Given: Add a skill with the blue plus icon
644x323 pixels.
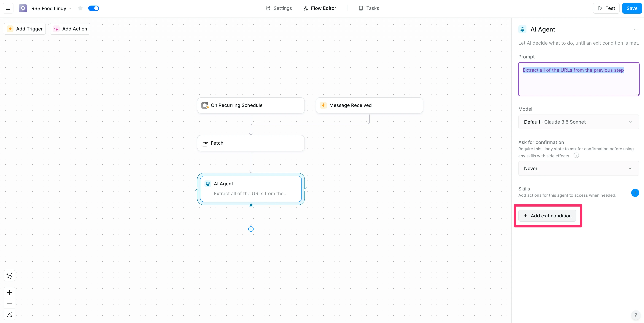Looking at the screenshot, I should [x=635, y=193].
